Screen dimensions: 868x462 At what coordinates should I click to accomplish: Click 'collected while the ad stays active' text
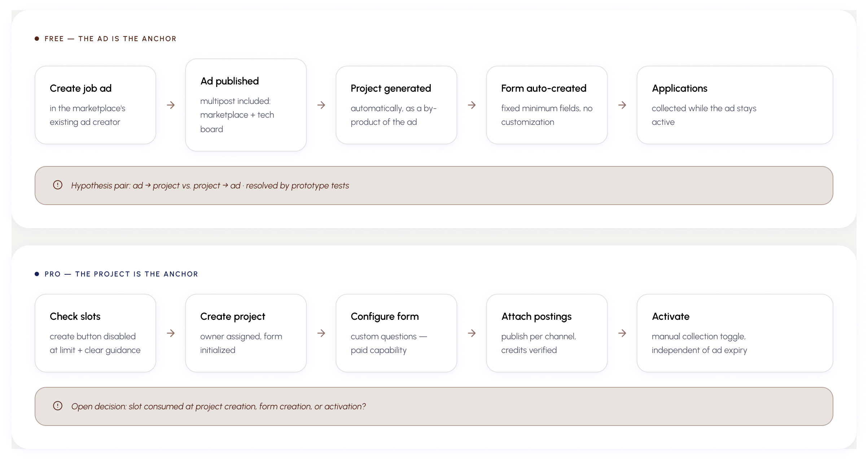tap(704, 115)
